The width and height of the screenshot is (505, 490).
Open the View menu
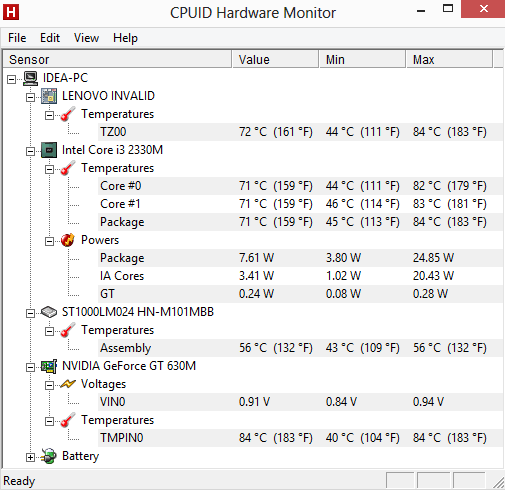pyautogui.click(x=86, y=38)
